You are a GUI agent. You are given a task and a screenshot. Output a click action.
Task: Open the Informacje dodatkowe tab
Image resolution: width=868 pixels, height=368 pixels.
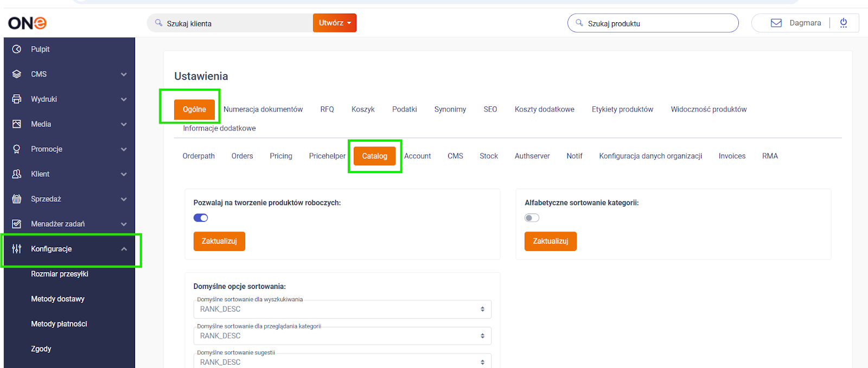[219, 128]
